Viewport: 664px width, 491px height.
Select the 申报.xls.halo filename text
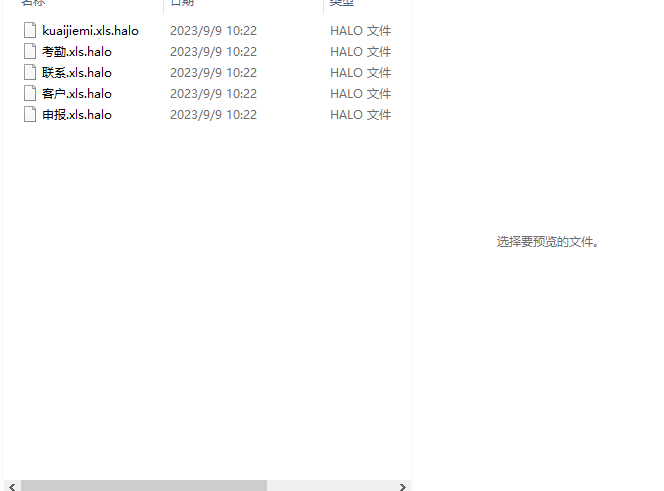point(77,115)
